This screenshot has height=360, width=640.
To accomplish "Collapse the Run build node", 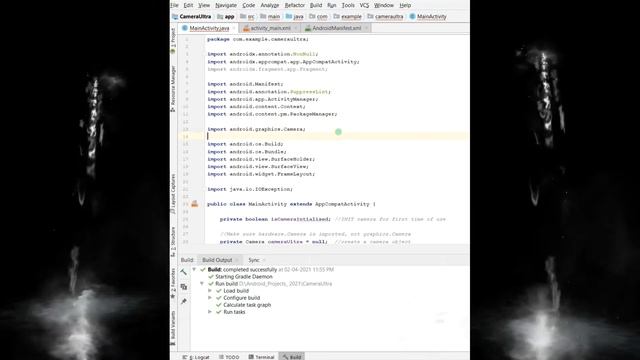I will click(x=202, y=283).
